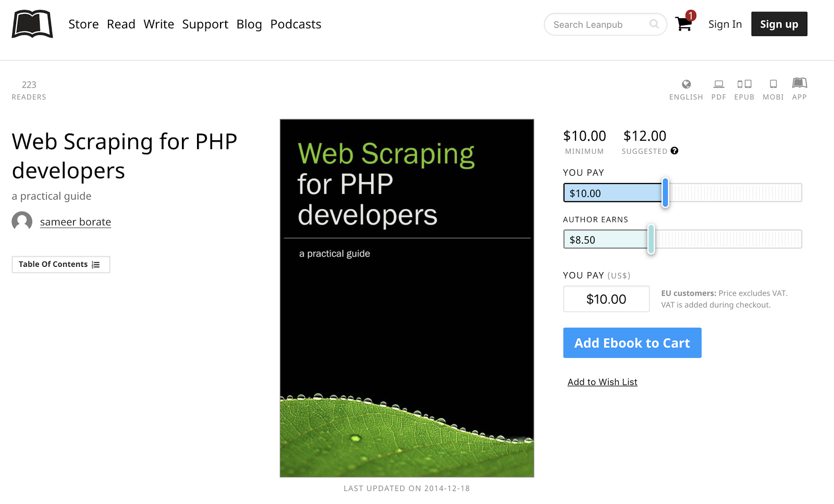Screen dimensions: 834x504
Task: Open the Read menu
Action: pos(121,24)
